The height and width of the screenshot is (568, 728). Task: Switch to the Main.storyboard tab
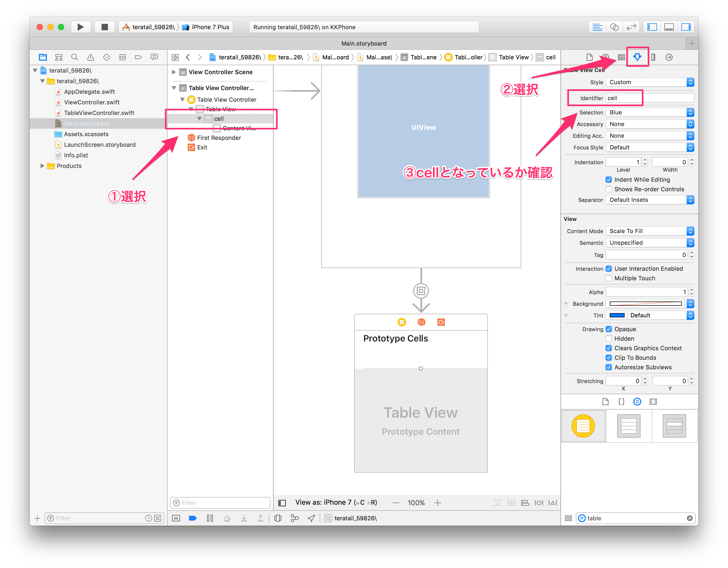point(364,43)
